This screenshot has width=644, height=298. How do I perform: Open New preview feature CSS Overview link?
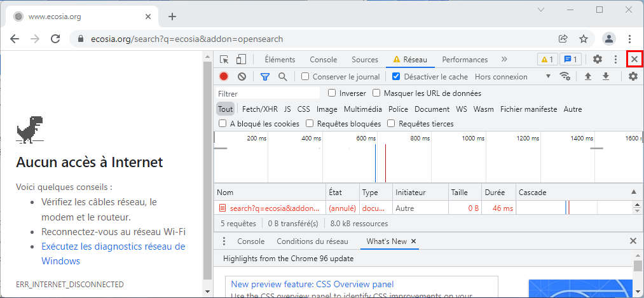point(313,284)
